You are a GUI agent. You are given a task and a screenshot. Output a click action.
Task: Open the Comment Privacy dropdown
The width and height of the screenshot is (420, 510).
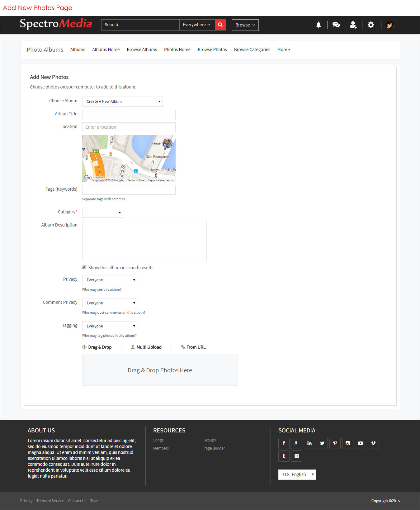pyautogui.click(x=110, y=303)
